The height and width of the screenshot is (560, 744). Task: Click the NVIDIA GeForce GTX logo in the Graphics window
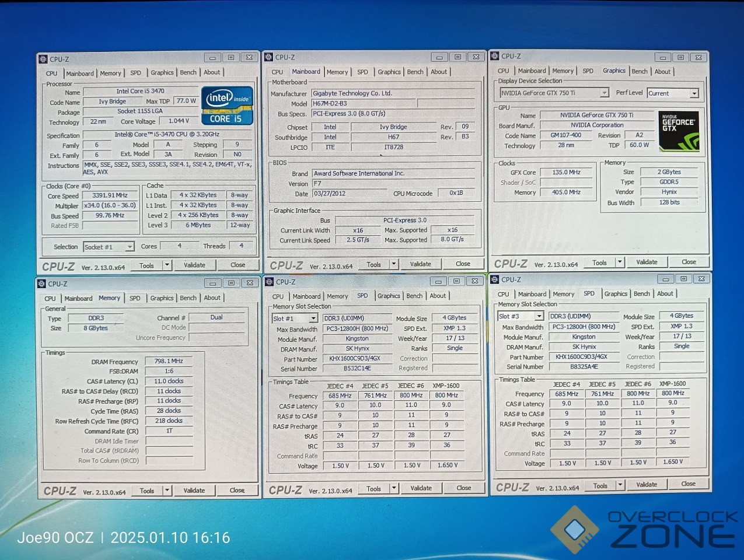[679, 131]
